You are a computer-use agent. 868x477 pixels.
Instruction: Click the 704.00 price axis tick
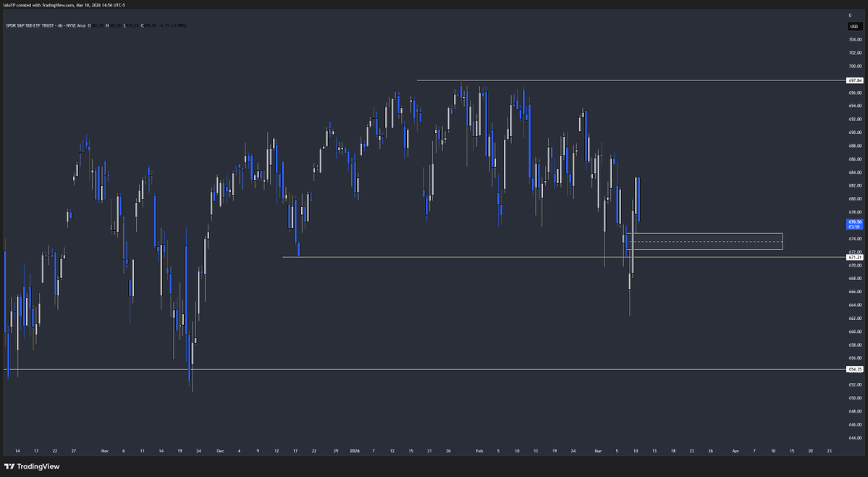(x=855, y=39)
